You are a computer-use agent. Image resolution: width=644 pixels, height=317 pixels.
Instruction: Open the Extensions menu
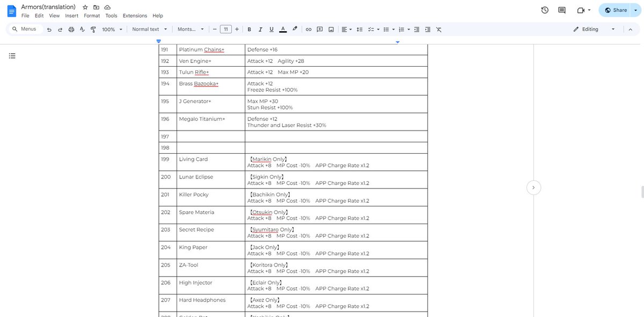coord(135,16)
